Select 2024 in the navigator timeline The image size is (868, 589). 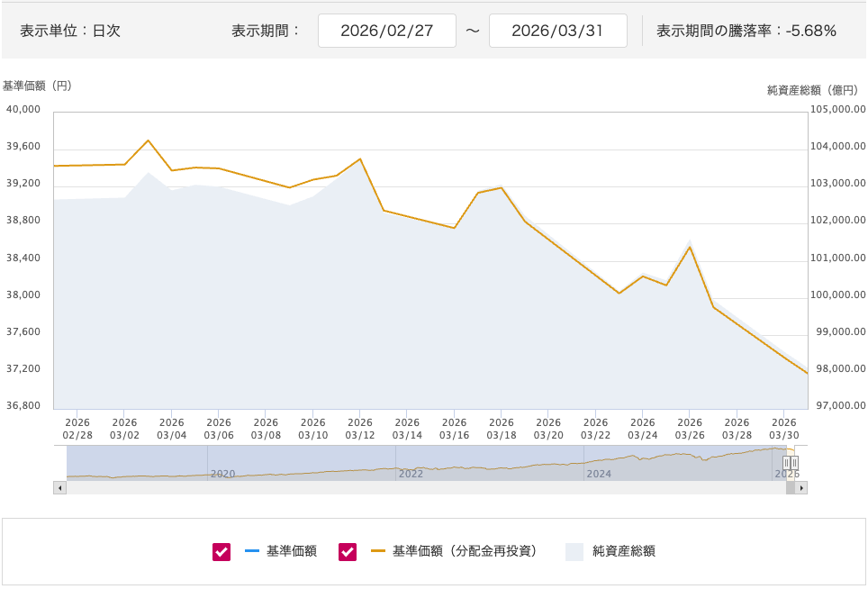pyautogui.click(x=599, y=473)
